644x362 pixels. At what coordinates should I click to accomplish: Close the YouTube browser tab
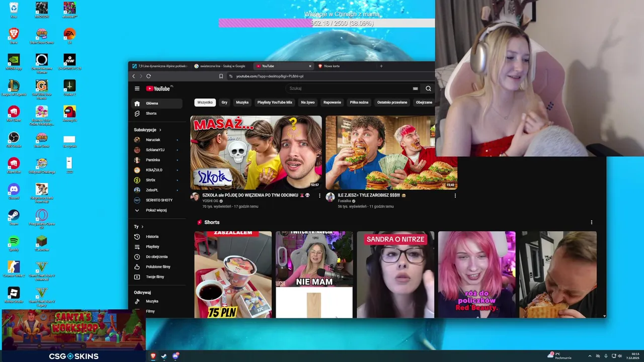tap(310, 66)
